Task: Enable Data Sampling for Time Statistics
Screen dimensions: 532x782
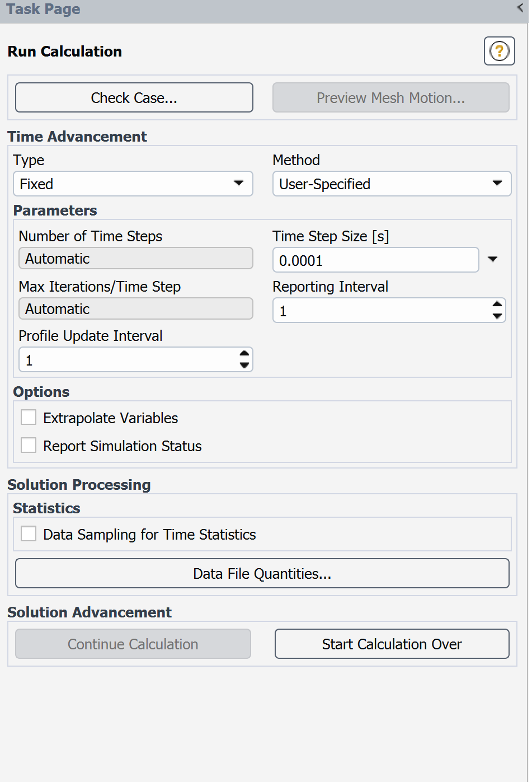Action: point(29,534)
